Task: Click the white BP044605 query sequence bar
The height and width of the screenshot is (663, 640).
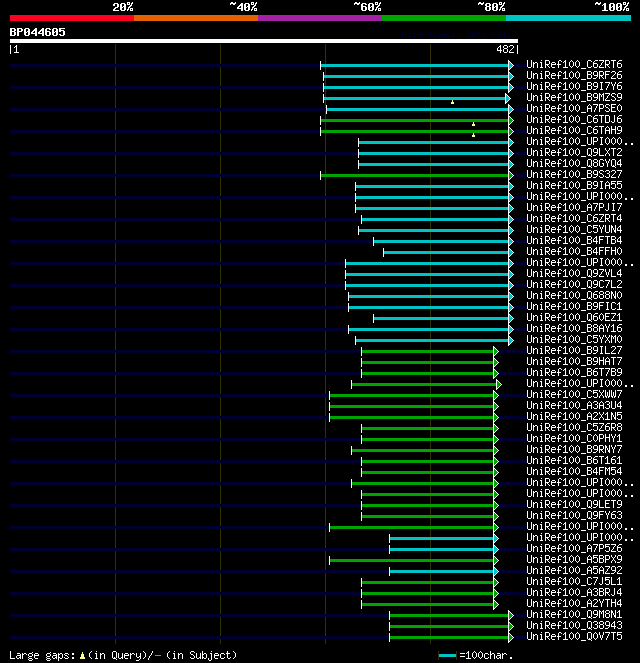Action: pos(264,41)
